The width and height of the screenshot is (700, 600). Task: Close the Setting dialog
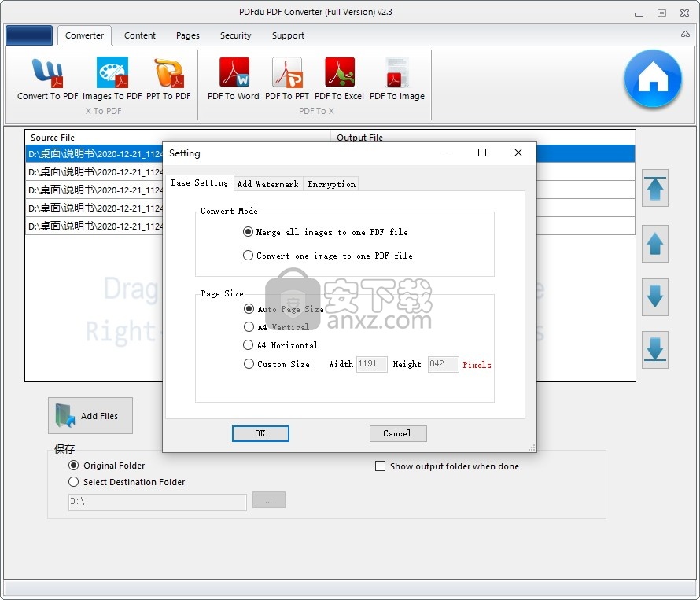pyautogui.click(x=518, y=153)
